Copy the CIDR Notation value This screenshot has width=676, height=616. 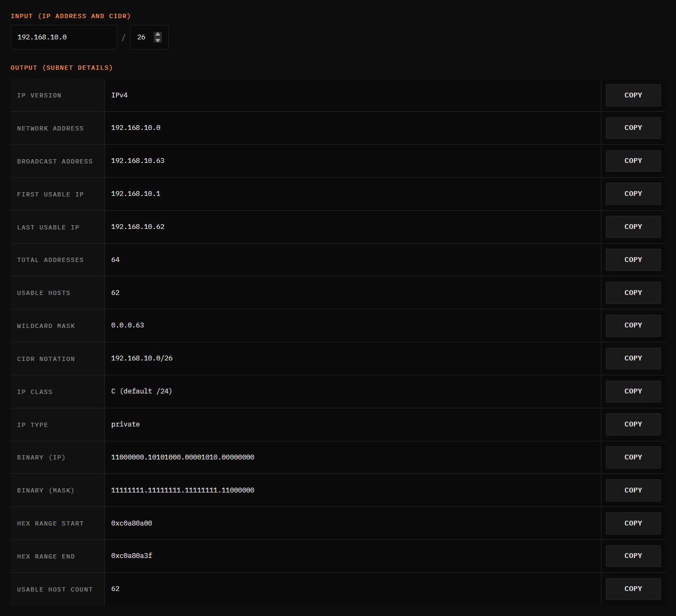coord(633,358)
